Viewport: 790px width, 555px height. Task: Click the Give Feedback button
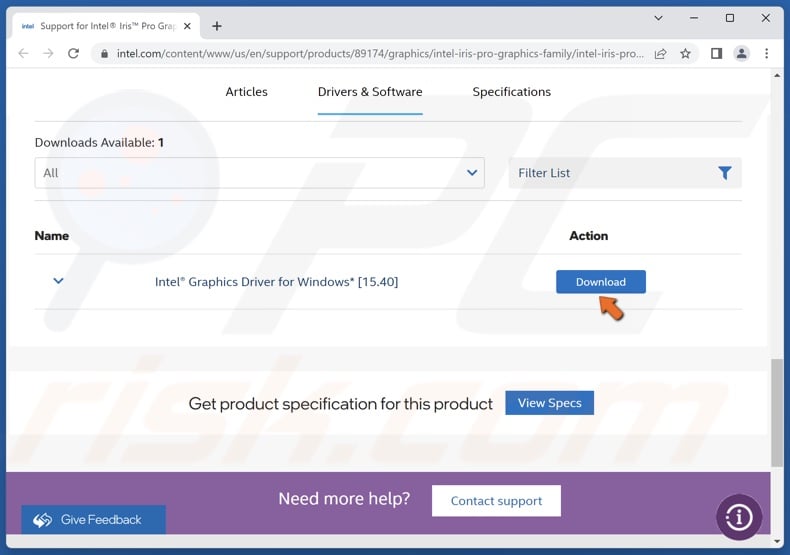click(x=93, y=519)
